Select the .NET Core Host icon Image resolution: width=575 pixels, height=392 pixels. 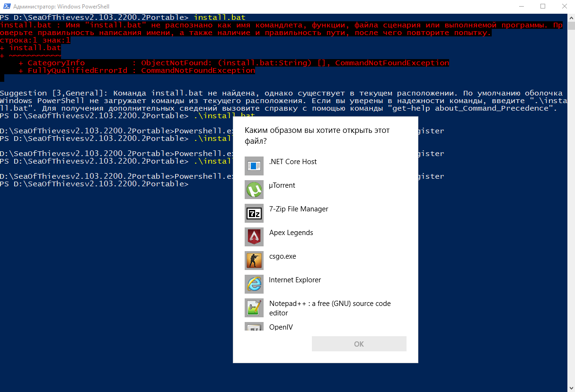254,166
